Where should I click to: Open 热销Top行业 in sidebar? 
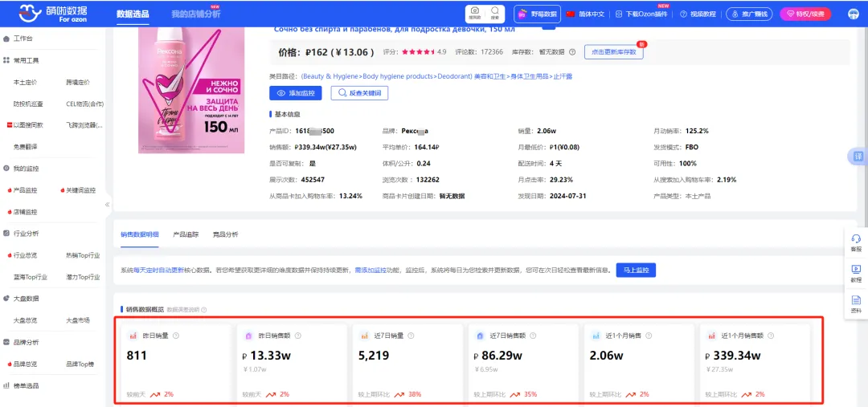(83, 255)
